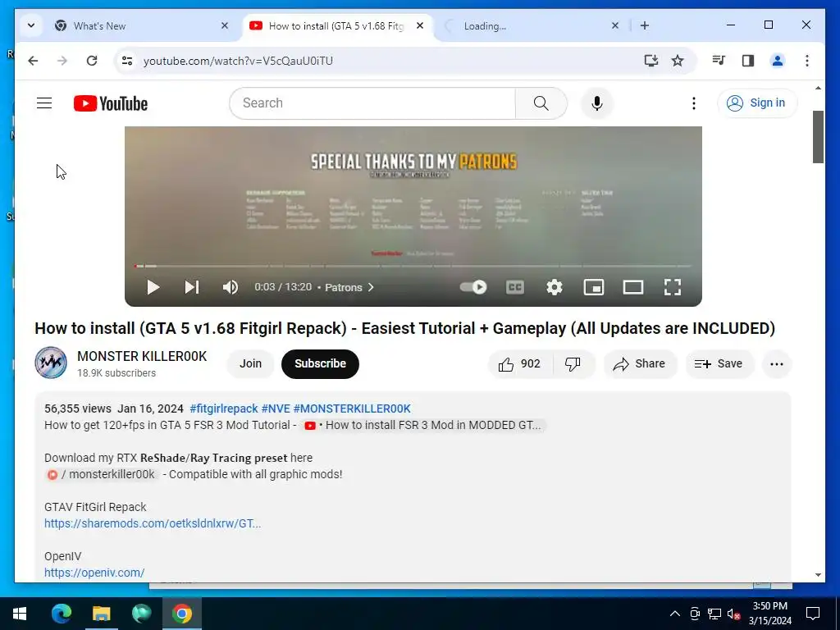Play the video
This screenshot has width=840, height=630.
point(153,287)
